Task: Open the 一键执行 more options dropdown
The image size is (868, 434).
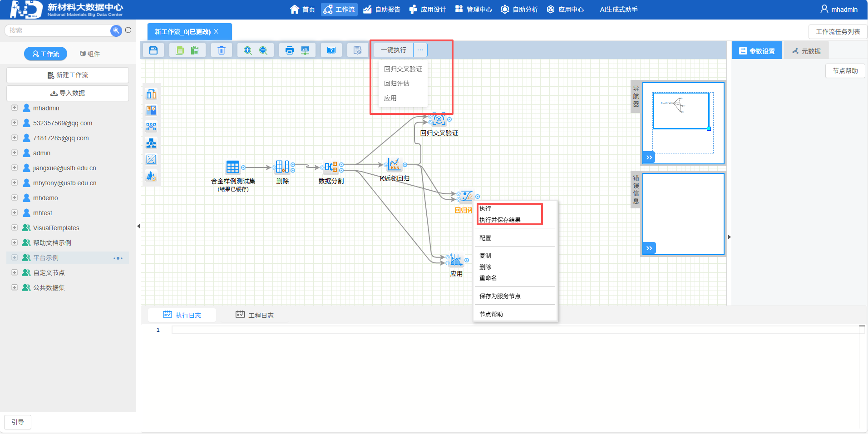Action: [x=420, y=50]
